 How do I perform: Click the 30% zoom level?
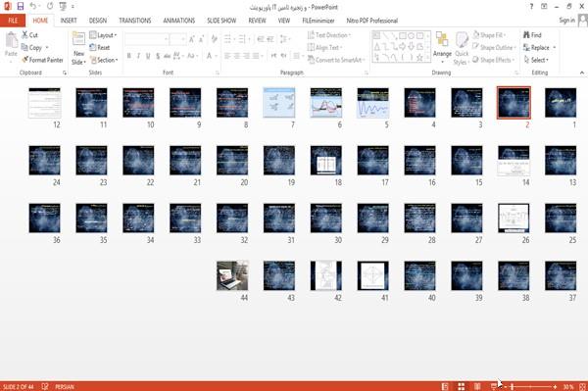pyautogui.click(x=567, y=386)
